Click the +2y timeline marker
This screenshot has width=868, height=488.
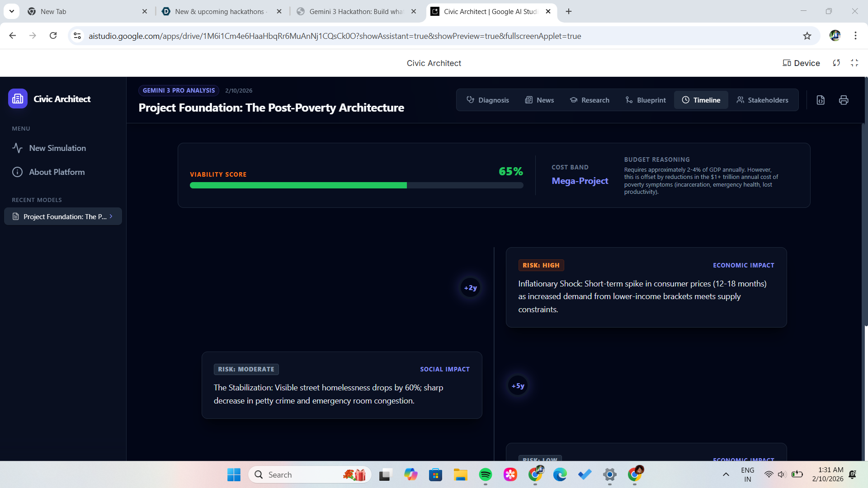coord(470,288)
